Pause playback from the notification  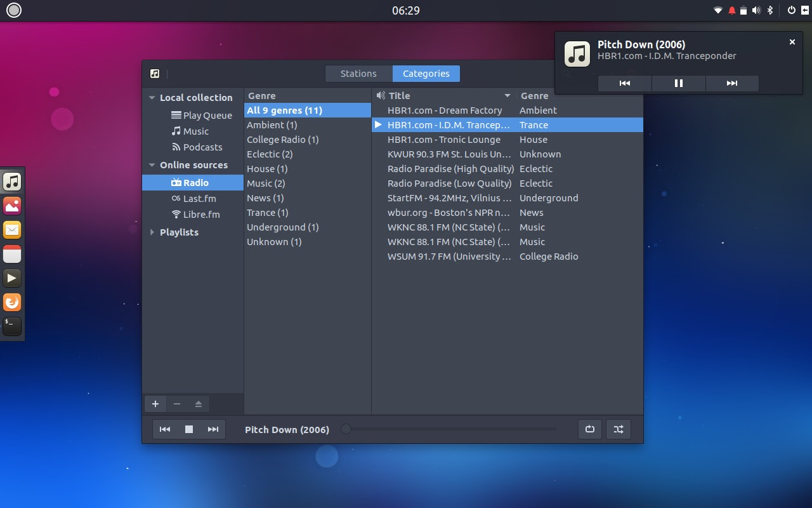point(679,83)
